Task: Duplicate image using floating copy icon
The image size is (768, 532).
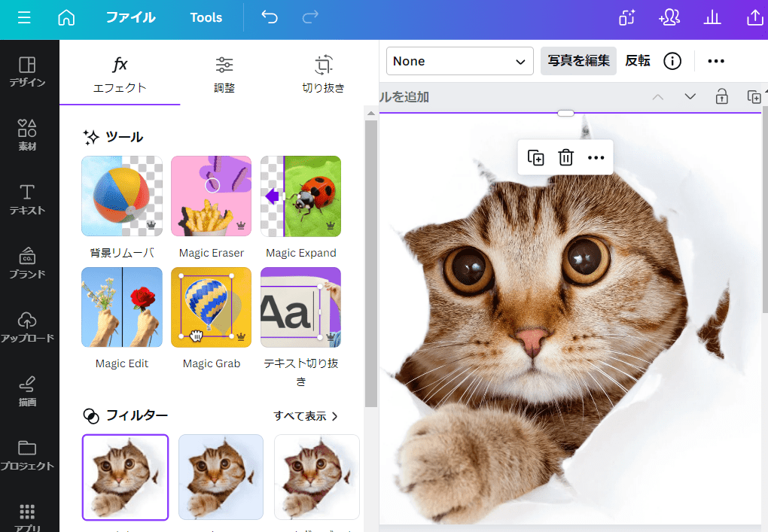Action: (x=535, y=157)
